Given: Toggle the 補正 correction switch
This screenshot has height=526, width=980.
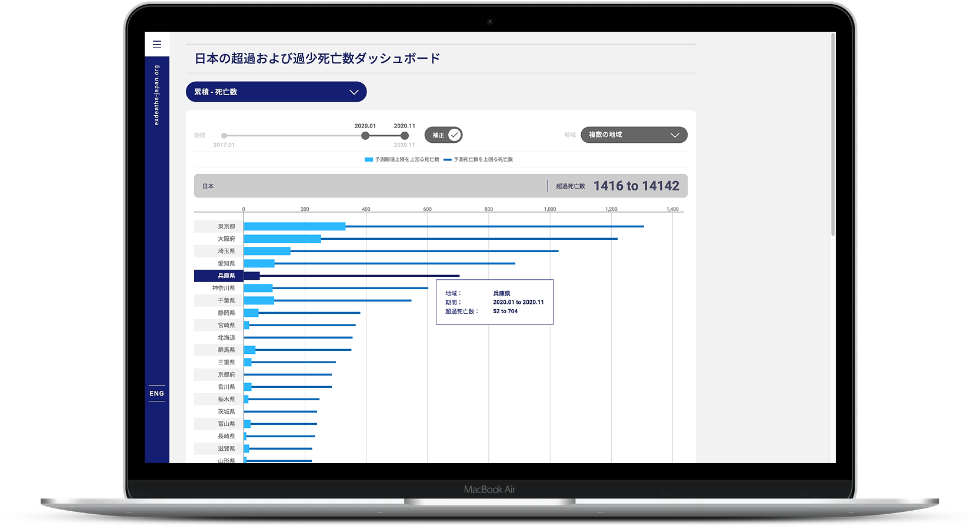Looking at the screenshot, I should click(x=444, y=135).
